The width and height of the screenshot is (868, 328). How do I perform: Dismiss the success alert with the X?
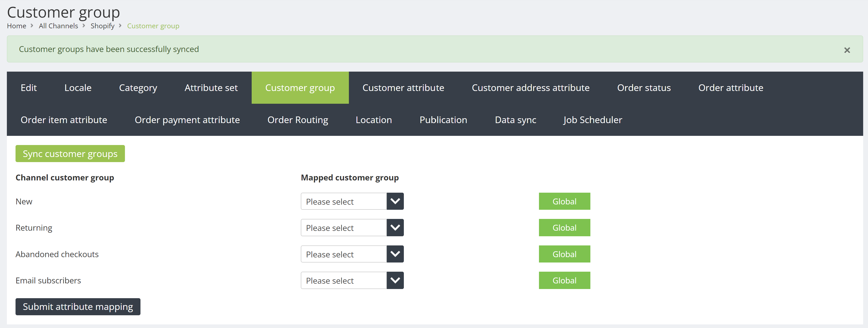click(x=847, y=50)
